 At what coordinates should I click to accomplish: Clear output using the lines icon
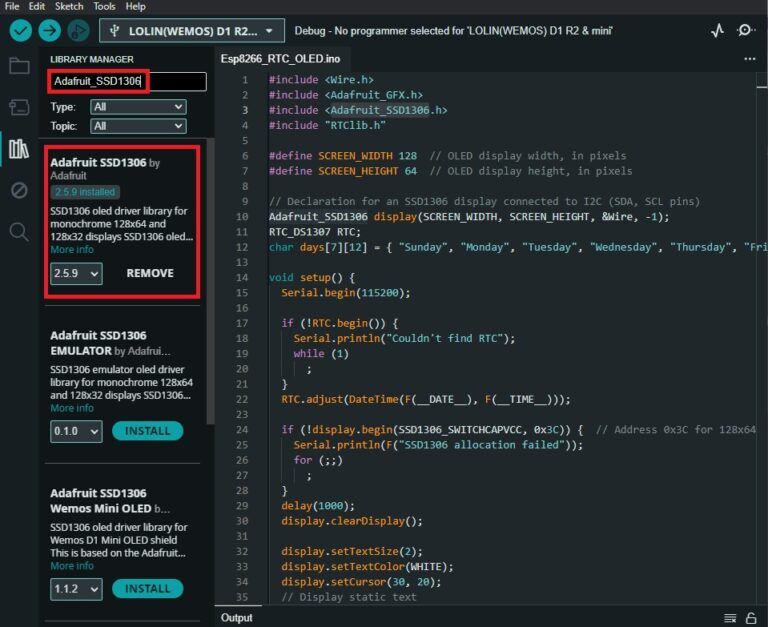click(x=730, y=618)
